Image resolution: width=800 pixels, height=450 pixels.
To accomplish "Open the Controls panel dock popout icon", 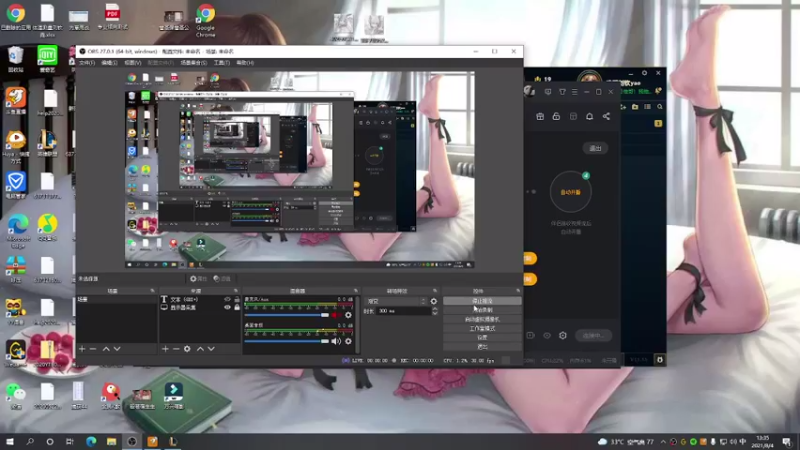I will point(518,291).
